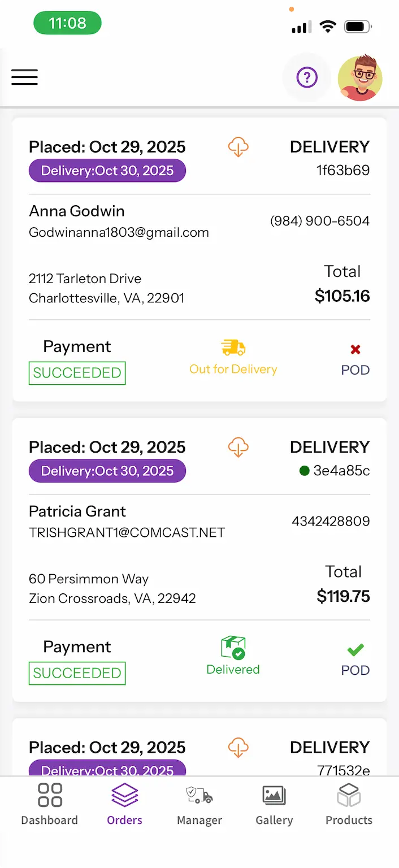
Task: Download Patricia Grant's order via cloud icon
Action: (x=238, y=447)
